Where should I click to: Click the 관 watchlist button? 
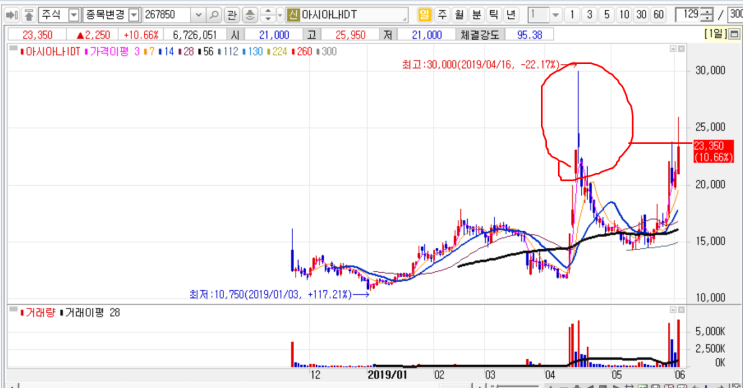(x=232, y=15)
